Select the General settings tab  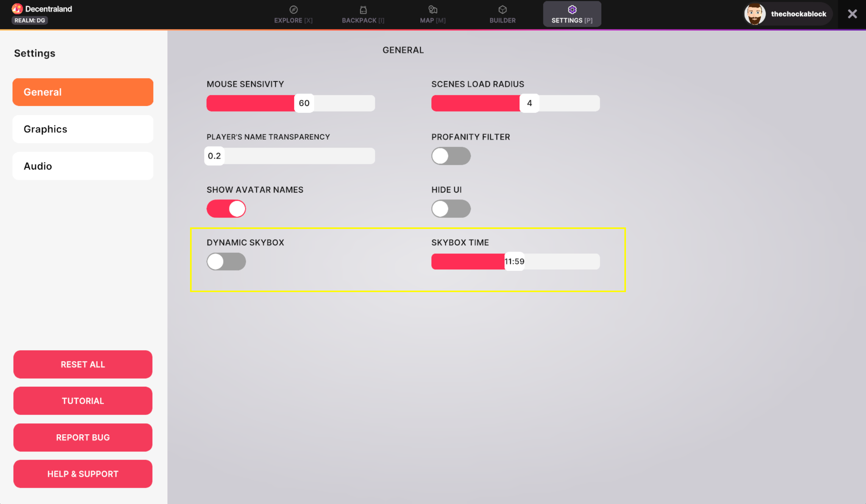(x=83, y=92)
